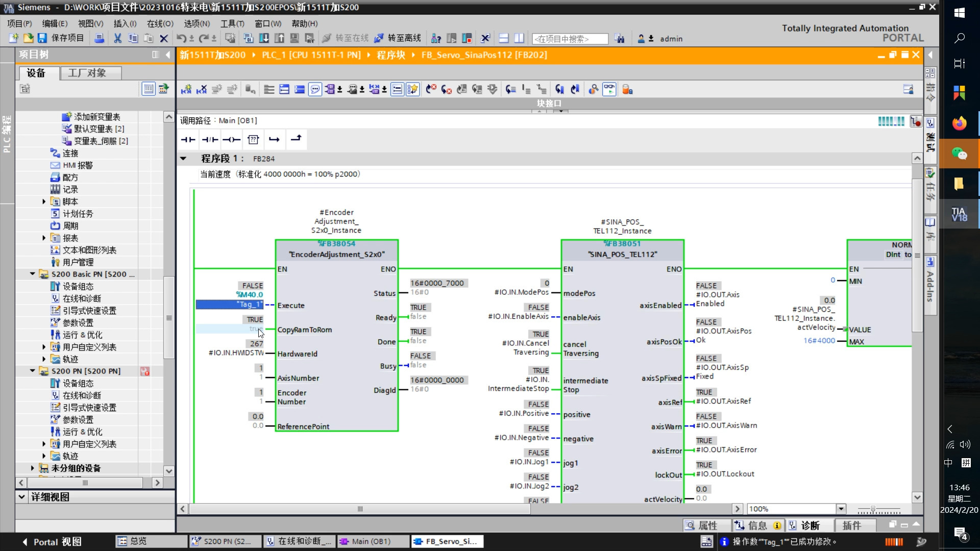
Task: Insert an empty box instruction
Action: click(x=253, y=139)
